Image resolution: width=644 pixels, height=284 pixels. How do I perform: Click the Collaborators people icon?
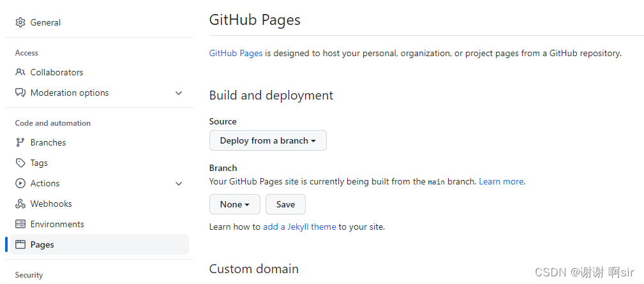click(20, 72)
